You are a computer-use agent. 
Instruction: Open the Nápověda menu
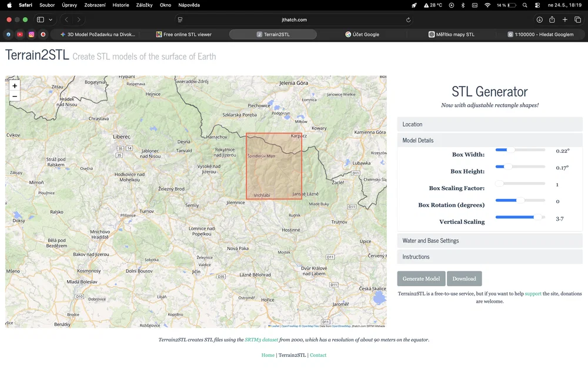(189, 5)
